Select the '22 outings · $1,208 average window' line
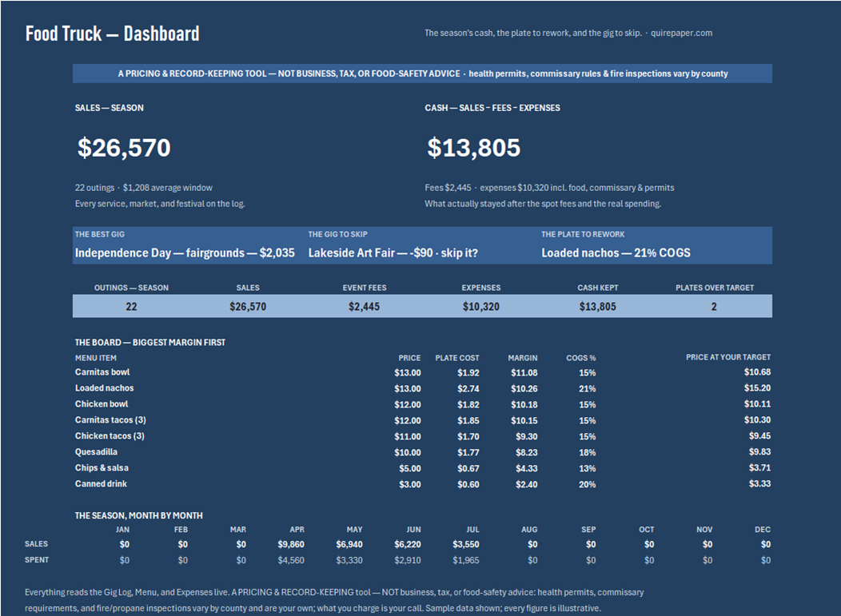841x616 pixels. 144,188
